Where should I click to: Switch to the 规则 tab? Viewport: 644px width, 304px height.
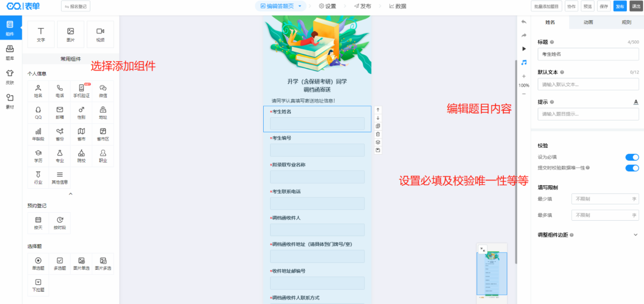point(626,22)
